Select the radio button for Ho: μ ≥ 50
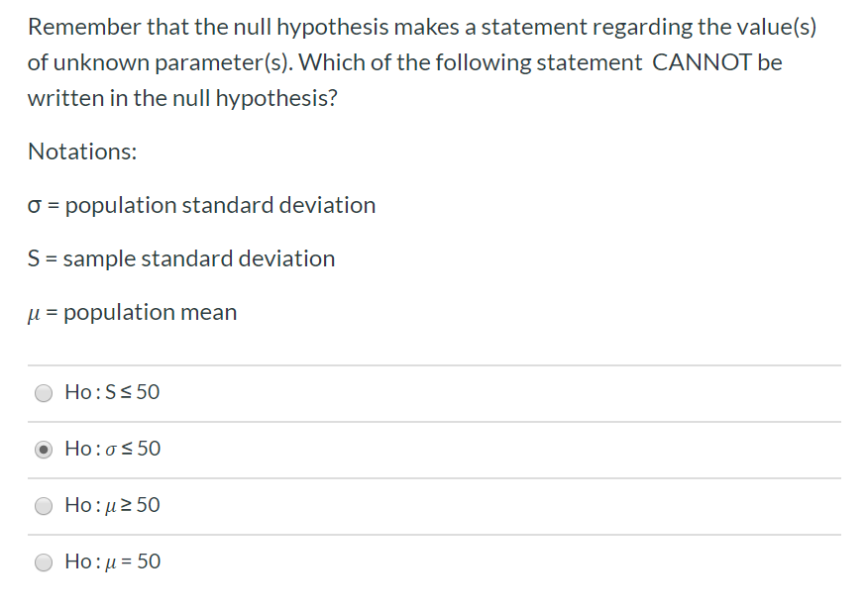 pos(44,505)
